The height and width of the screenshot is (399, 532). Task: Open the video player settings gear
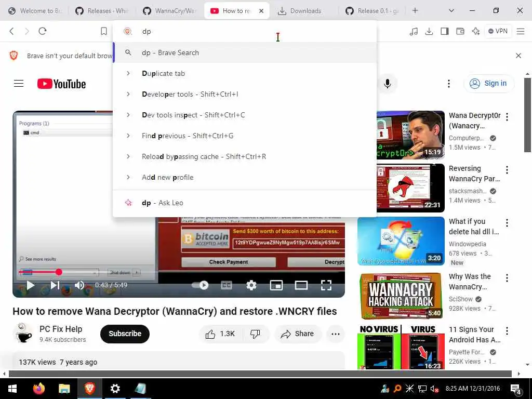pyautogui.click(x=251, y=285)
